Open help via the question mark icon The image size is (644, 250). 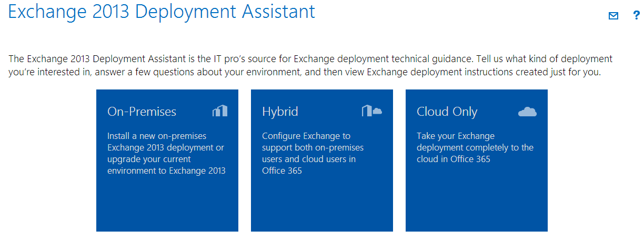click(x=637, y=16)
